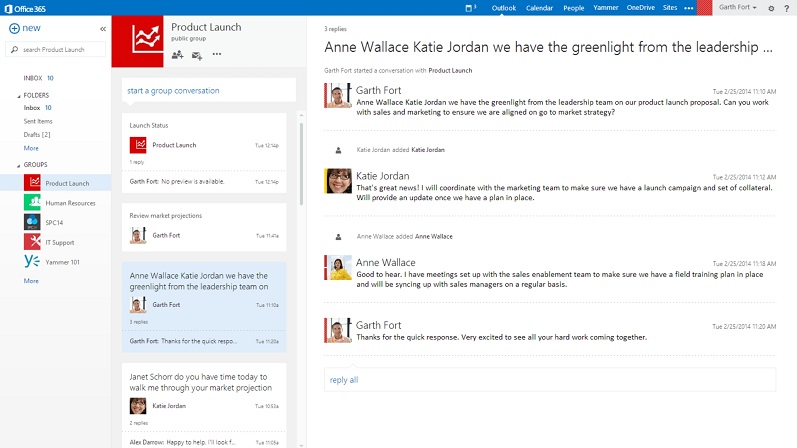Click the add members icon in group header
The image size is (797, 448).
pos(177,54)
